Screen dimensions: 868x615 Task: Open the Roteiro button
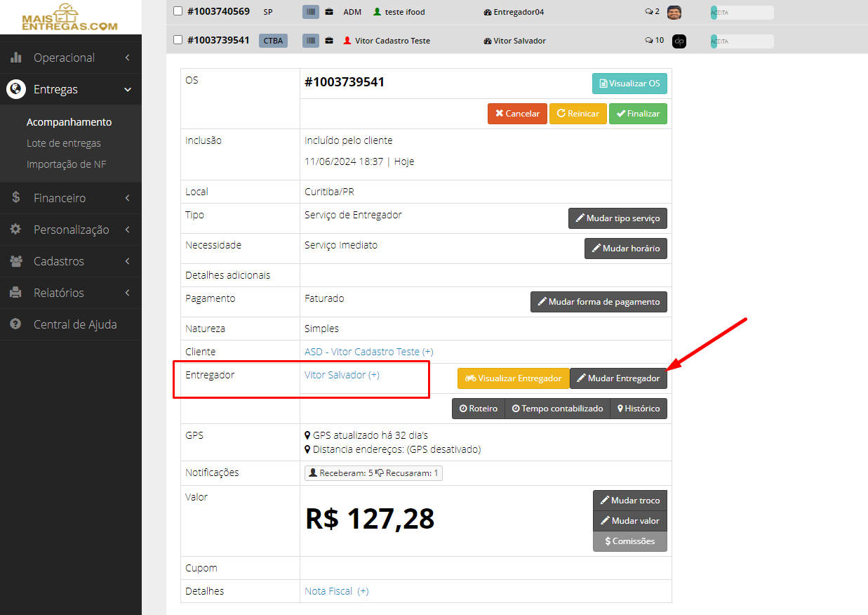coord(479,409)
